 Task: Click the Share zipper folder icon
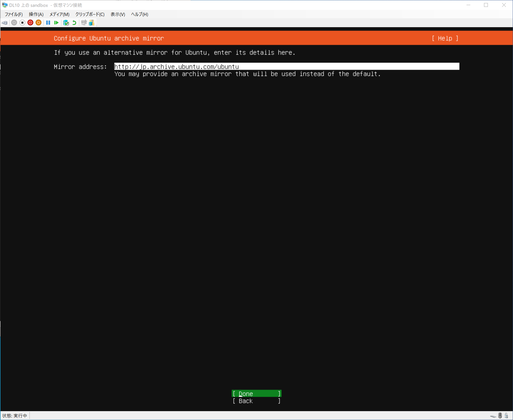tap(92, 23)
